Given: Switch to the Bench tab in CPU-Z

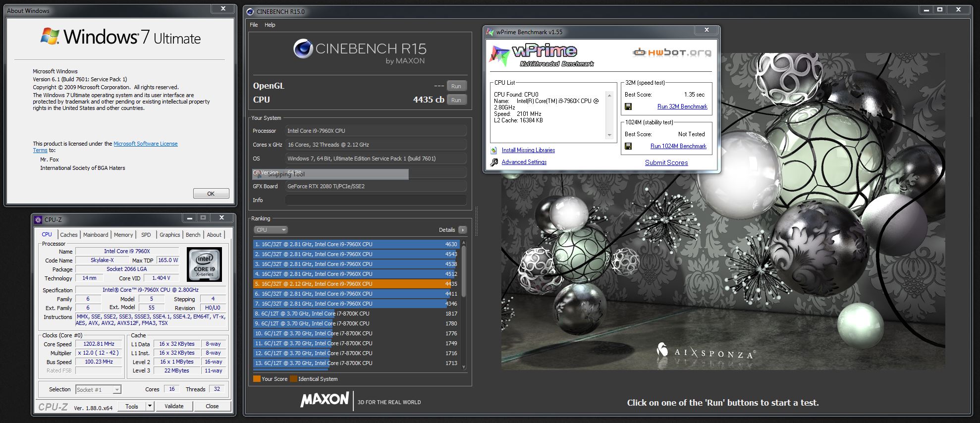Looking at the screenshot, I should 193,235.
